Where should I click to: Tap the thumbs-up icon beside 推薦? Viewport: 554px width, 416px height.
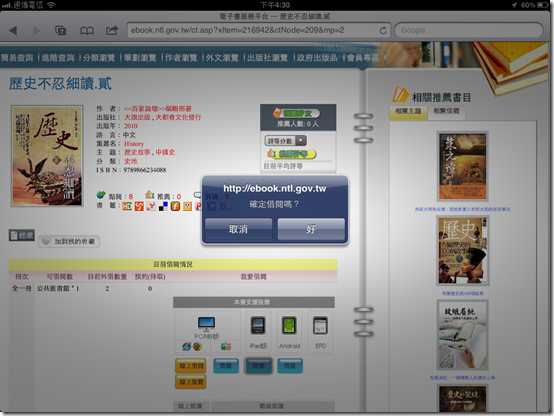(x=149, y=195)
